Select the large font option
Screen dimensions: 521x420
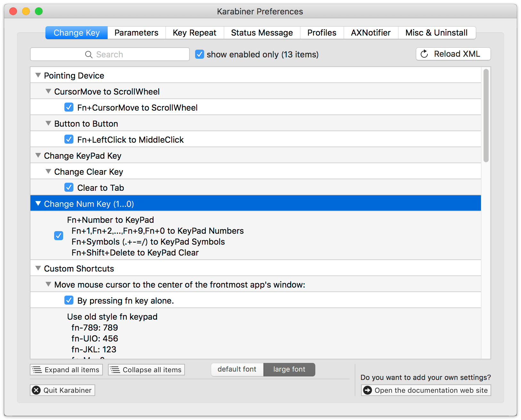[x=289, y=369]
